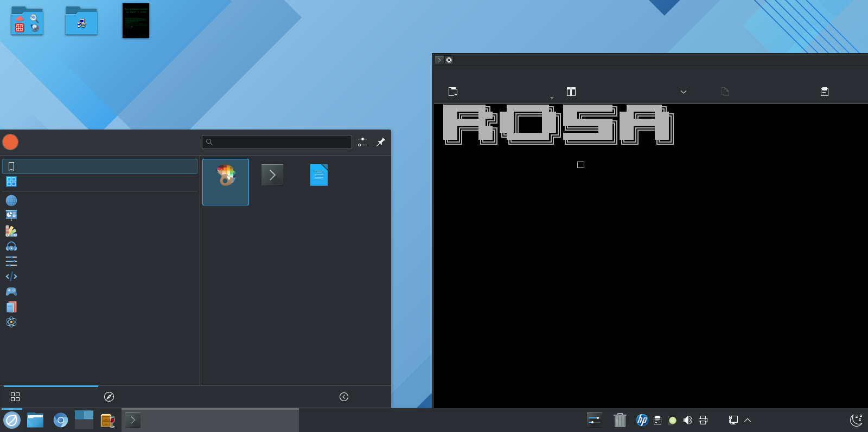The height and width of the screenshot is (432, 868).
Task: Open the launcher configure sliders button
Action: click(x=362, y=142)
